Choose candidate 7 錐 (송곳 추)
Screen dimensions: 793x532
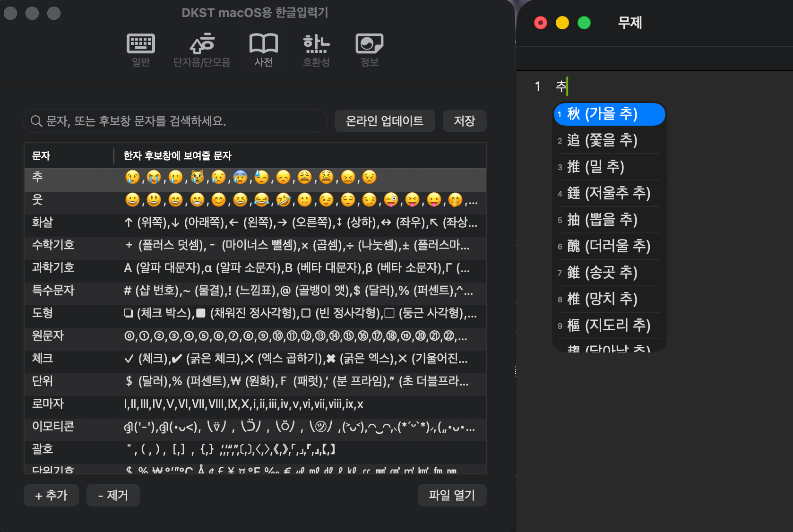(x=609, y=273)
